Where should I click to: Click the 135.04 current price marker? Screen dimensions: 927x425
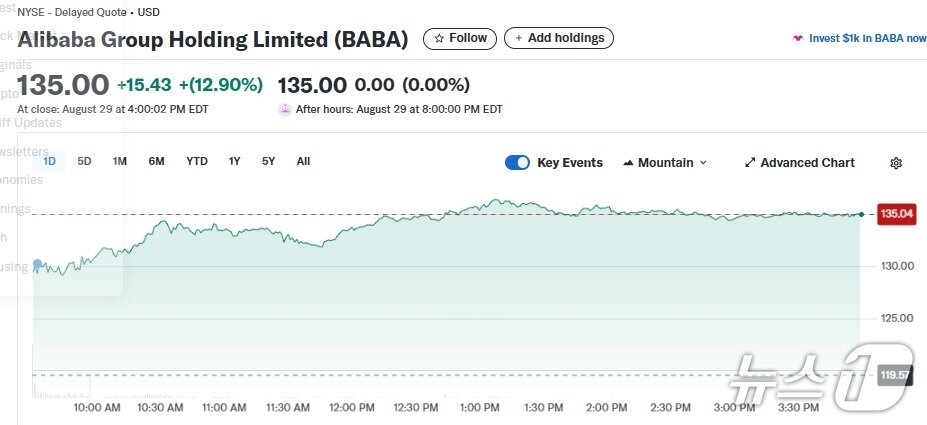[x=896, y=214]
